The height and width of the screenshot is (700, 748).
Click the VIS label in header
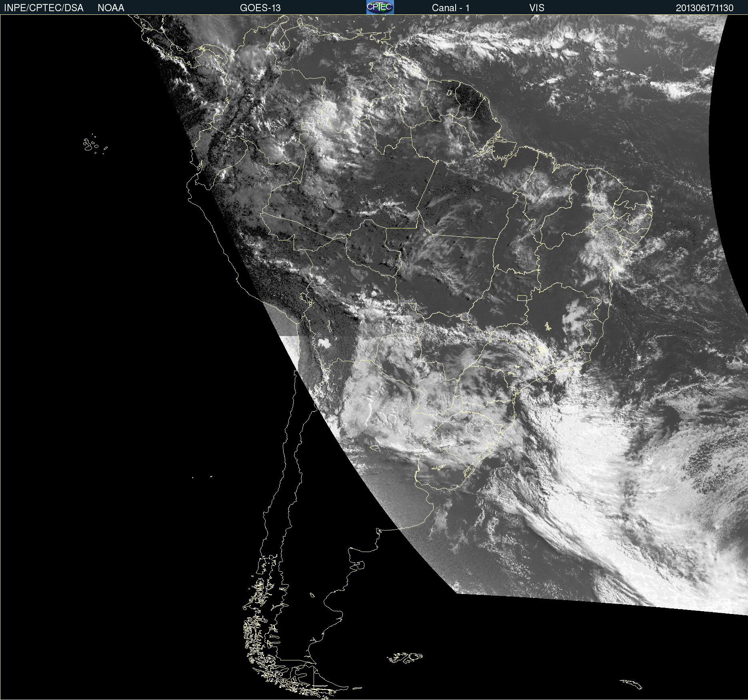point(537,8)
